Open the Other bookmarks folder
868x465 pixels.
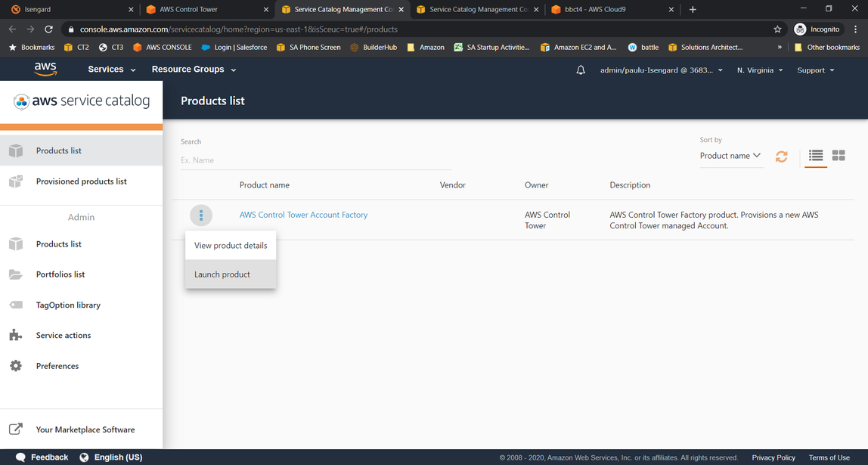(827, 48)
